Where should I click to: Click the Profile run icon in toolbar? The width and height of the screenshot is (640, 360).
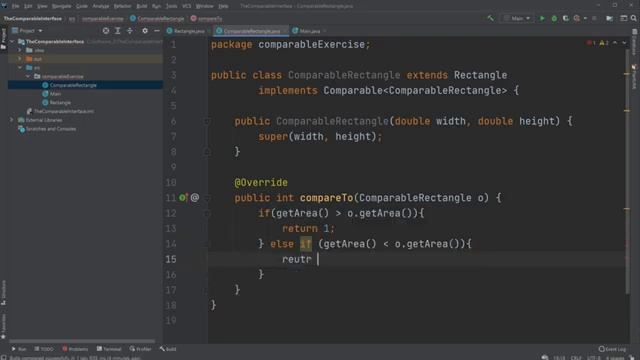click(x=577, y=18)
